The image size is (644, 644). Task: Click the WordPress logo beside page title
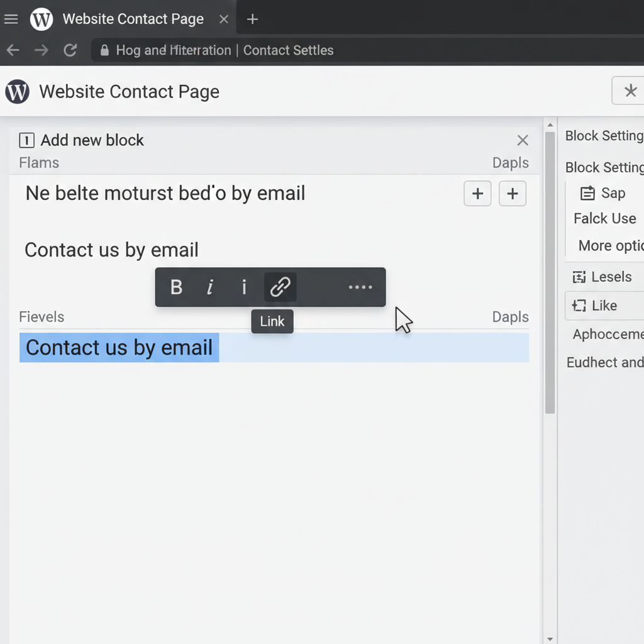point(18,92)
